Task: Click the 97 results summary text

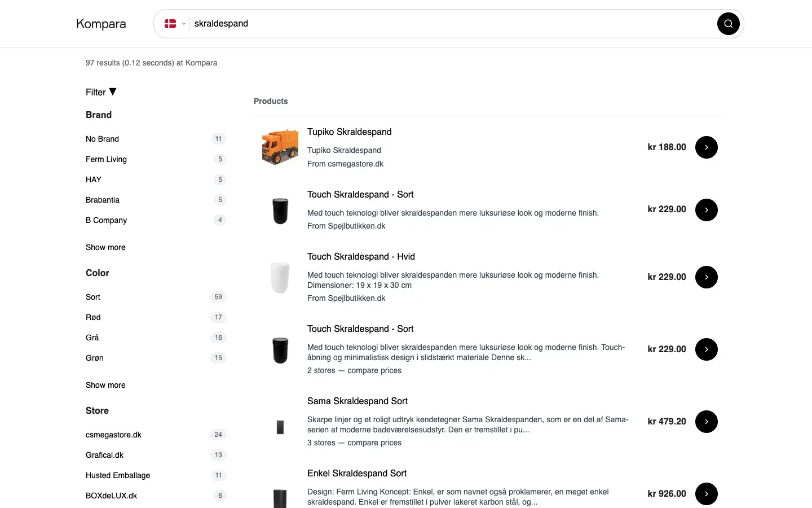Action: pyautogui.click(x=151, y=63)
